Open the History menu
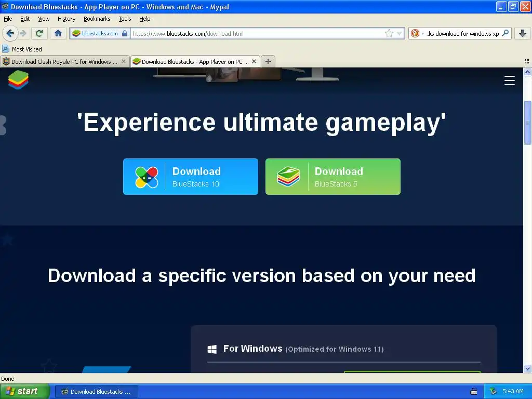This screenshot has width=532, height=399. (66, 19)
